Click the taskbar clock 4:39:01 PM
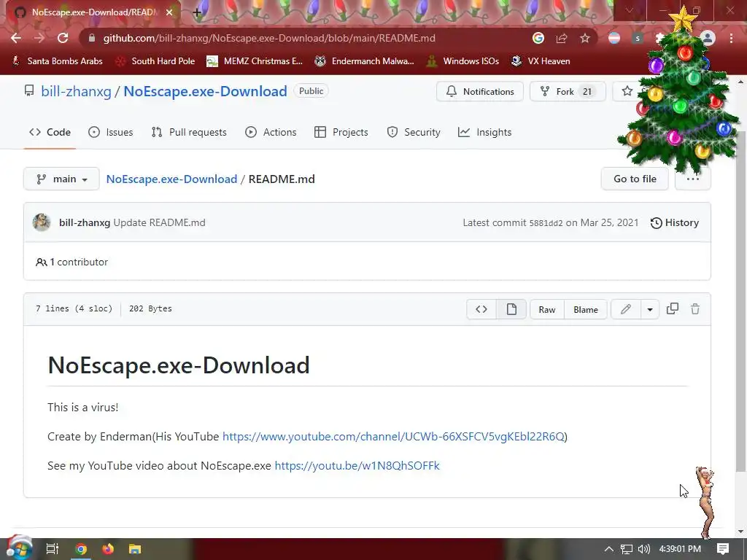747x560 pixels. pos(680,549)
